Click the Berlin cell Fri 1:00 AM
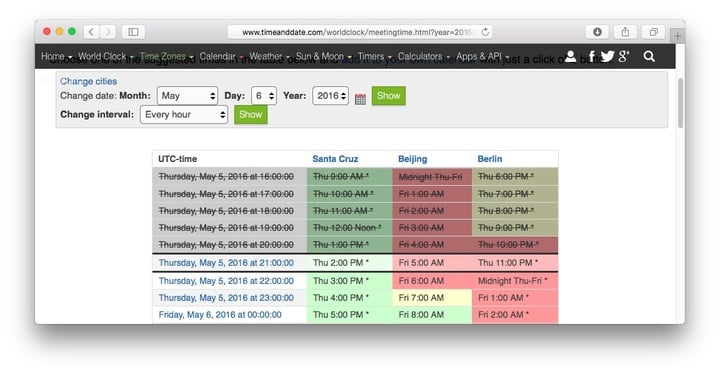Viewport: 720px width, 374px height. point(515,298)
